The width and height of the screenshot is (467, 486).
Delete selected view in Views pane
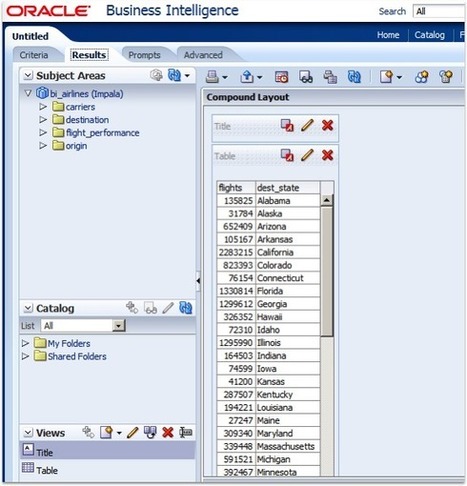click(x=168, y=433)
